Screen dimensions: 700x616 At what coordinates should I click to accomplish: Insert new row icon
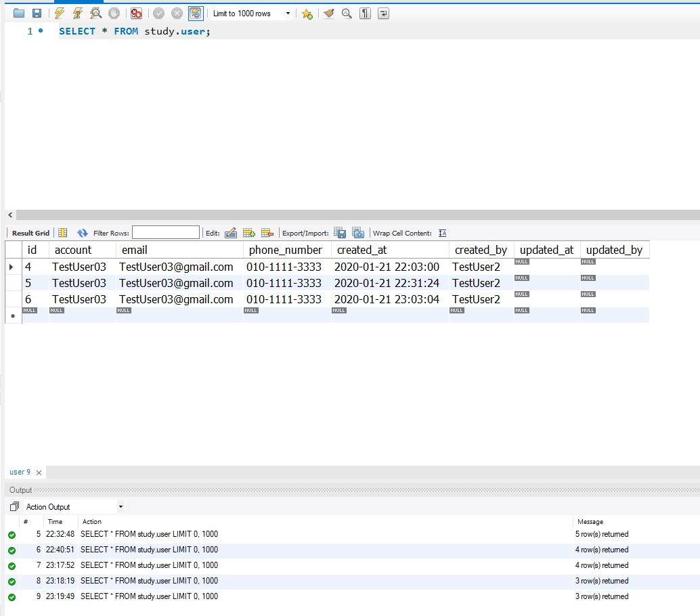249,233
